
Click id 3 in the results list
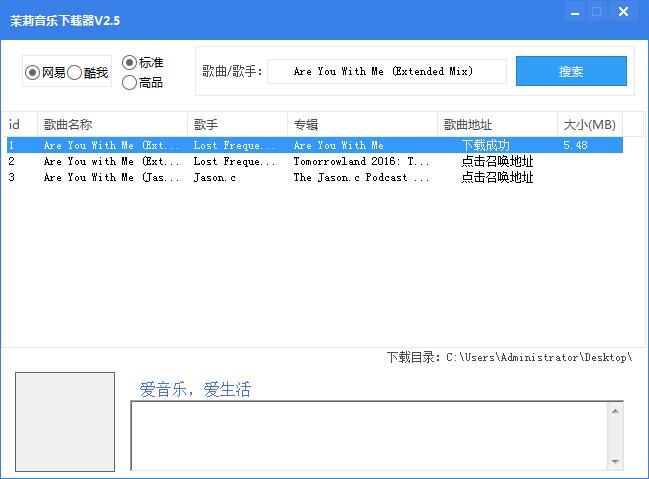pyautogui.click(x=12, y=178)
